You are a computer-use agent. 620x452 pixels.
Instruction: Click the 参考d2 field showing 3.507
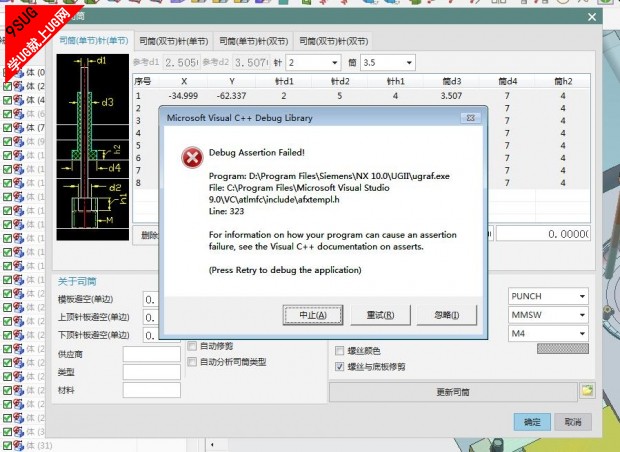coord(251,62)
